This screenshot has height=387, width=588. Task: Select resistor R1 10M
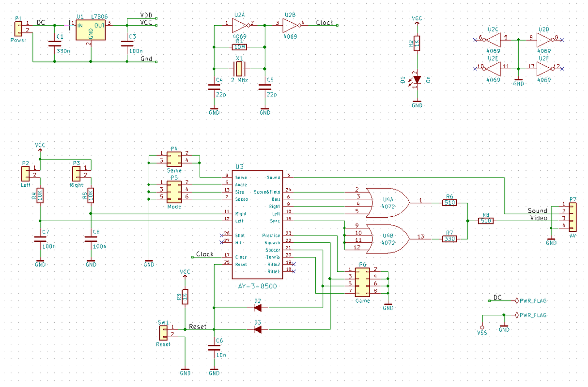tap(239, 47)
